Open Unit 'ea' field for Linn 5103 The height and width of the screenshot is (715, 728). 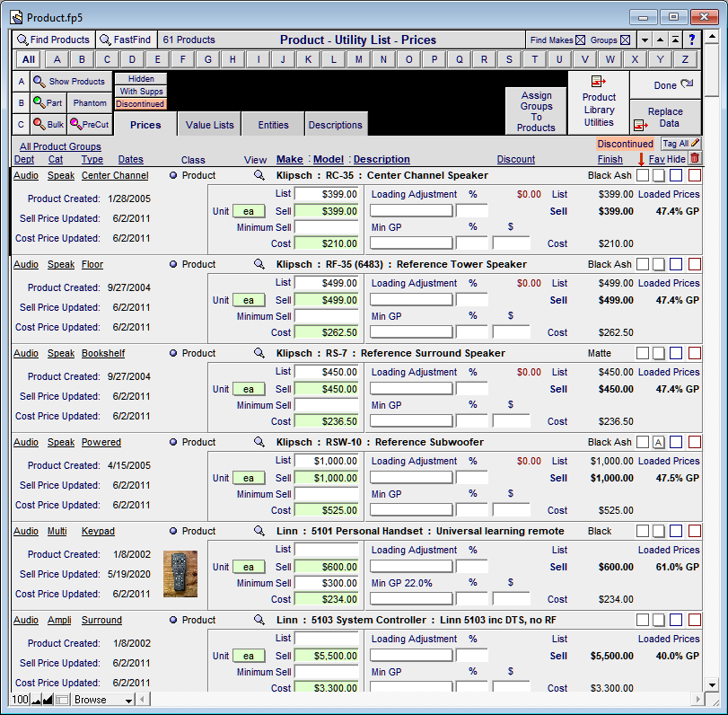pyautogui.click(x=249, y=656)
